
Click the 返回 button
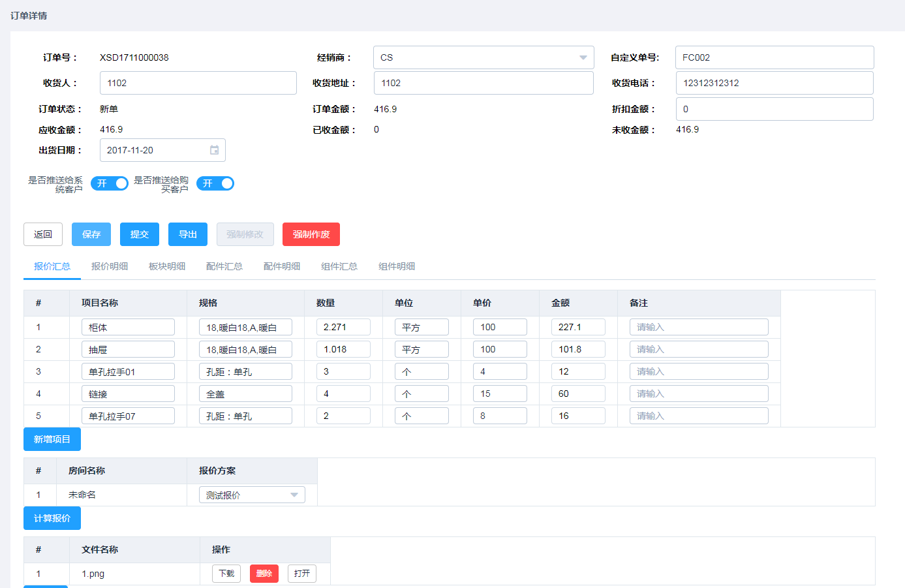[x=43, y=234]
